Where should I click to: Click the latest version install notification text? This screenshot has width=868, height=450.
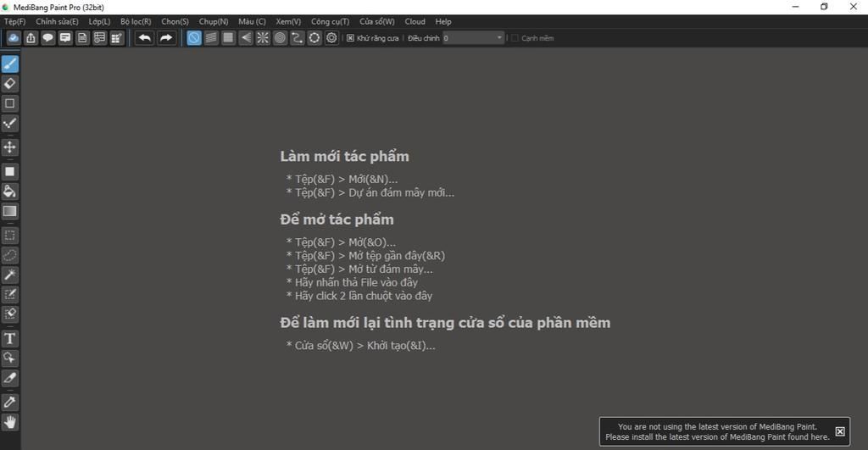pyautogui.click(x=717, y=431)
